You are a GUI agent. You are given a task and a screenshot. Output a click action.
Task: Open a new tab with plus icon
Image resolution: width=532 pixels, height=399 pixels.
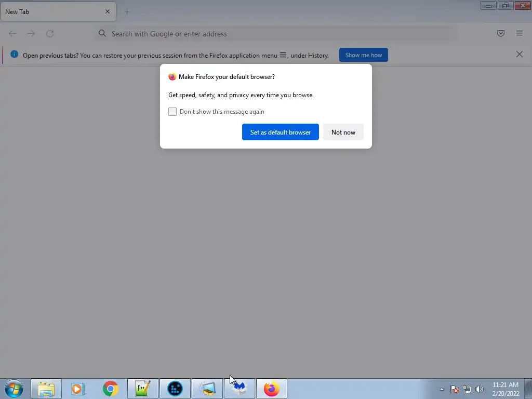point(127,12)
